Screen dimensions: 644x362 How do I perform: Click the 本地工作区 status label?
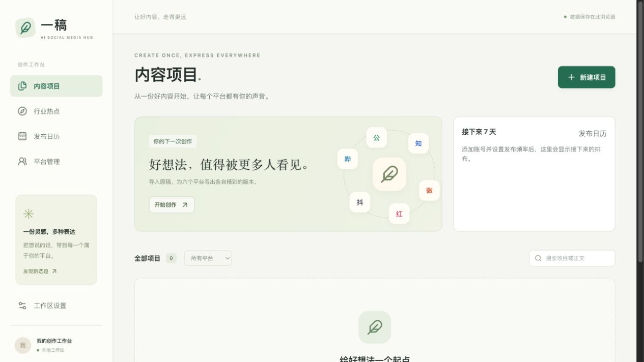click(x=53, y=350)
